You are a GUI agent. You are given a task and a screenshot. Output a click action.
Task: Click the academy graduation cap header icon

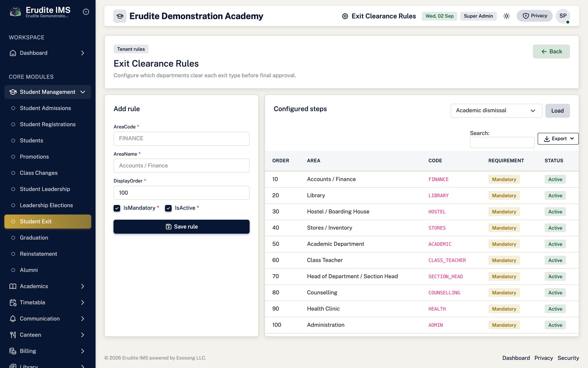(120, 16)
